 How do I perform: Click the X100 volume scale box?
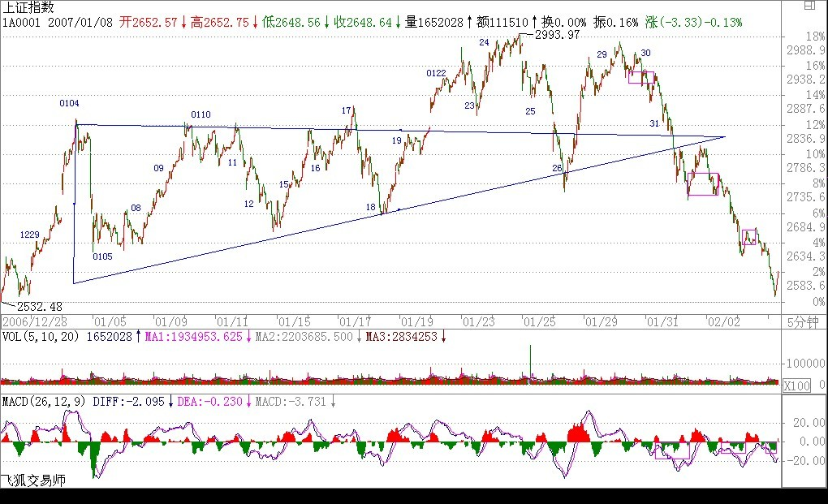click(796, 386)
